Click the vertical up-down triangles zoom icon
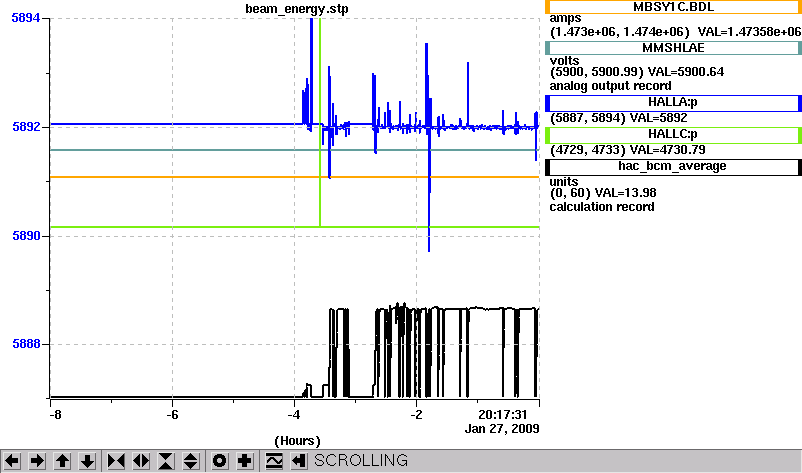 tap(190, 461)
